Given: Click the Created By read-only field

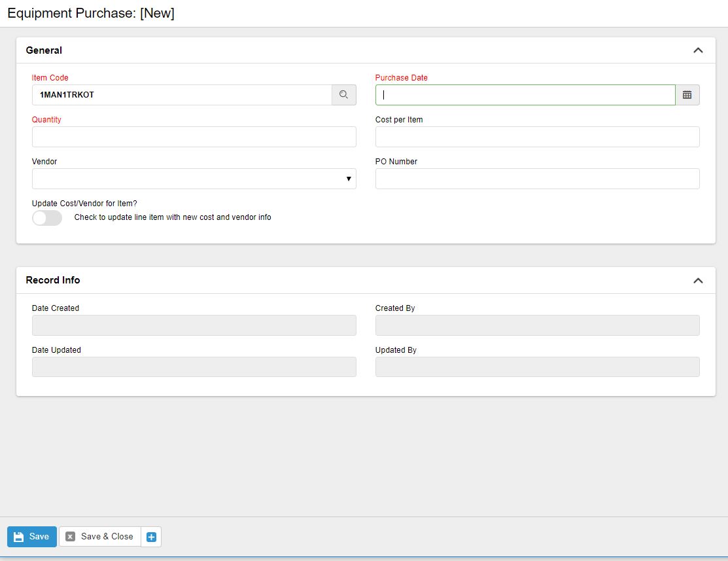Looking at the screenshot, I should (537, 325).
